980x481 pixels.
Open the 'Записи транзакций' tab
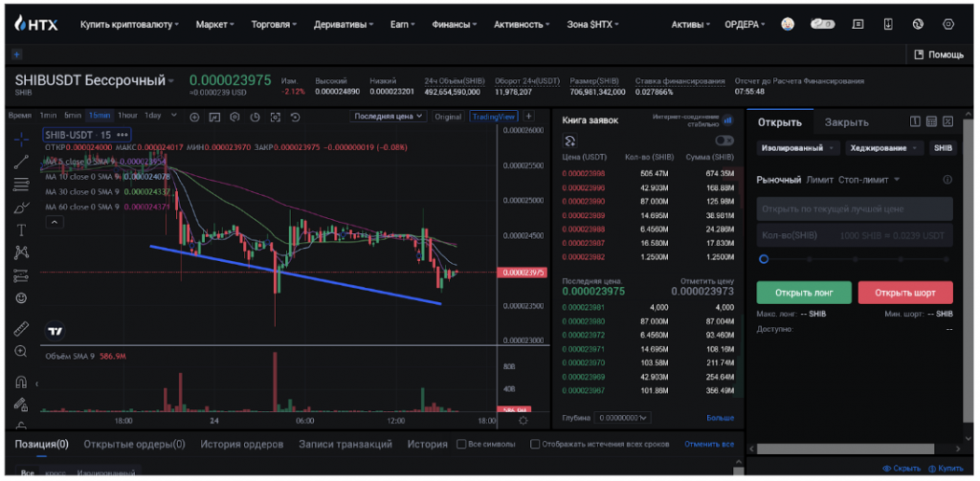pos(345,444)
